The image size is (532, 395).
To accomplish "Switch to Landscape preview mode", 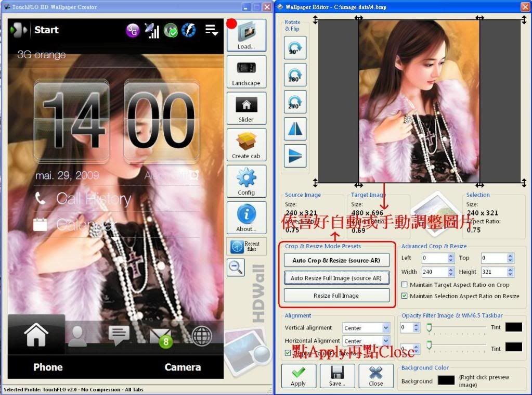I will pyautogui.click(x=246, y=72).
